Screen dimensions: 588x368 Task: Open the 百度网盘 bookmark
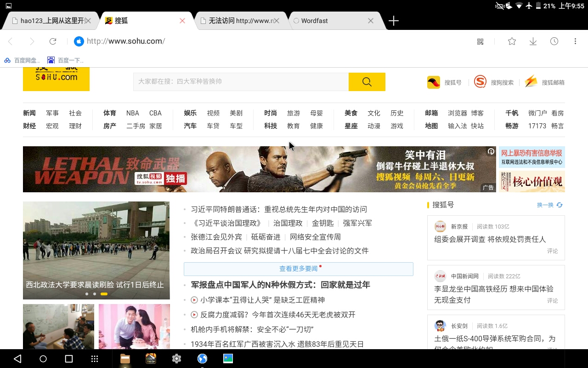22,60
